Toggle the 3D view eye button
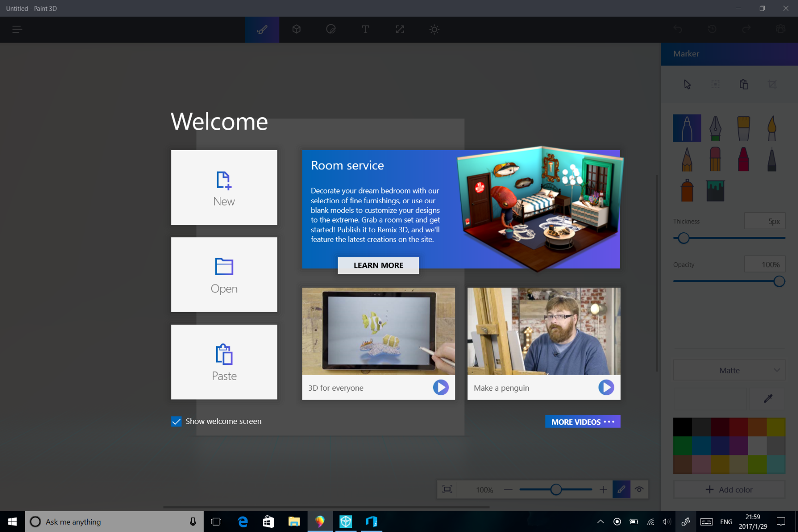Image resolution: width=798 pixels, height=532 pixels. point(639,490)
